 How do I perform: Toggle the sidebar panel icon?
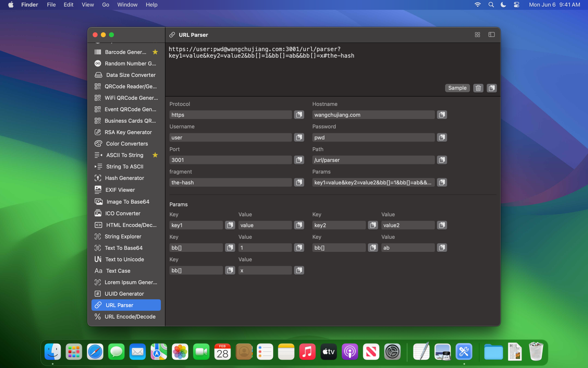tap(492, 35)
